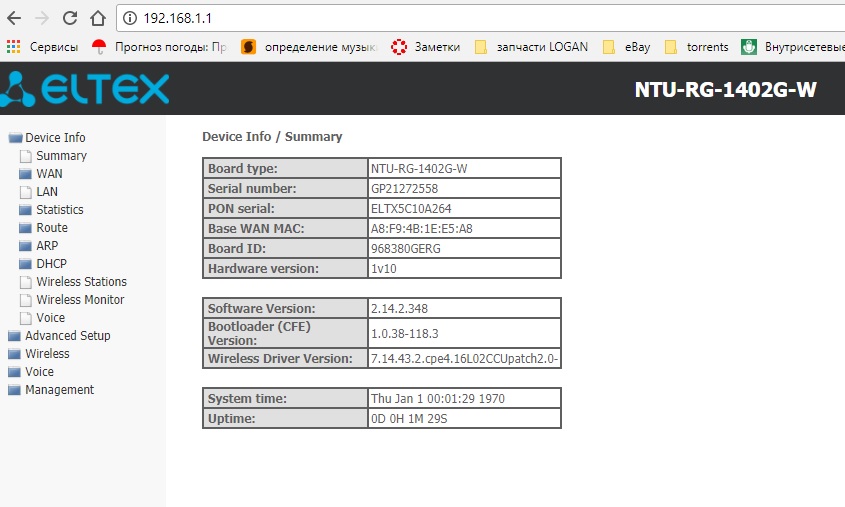The height and width of the screenshot is (507, 845).
Task: Click the ARP folder icon
Action: [x=25, y=246]
